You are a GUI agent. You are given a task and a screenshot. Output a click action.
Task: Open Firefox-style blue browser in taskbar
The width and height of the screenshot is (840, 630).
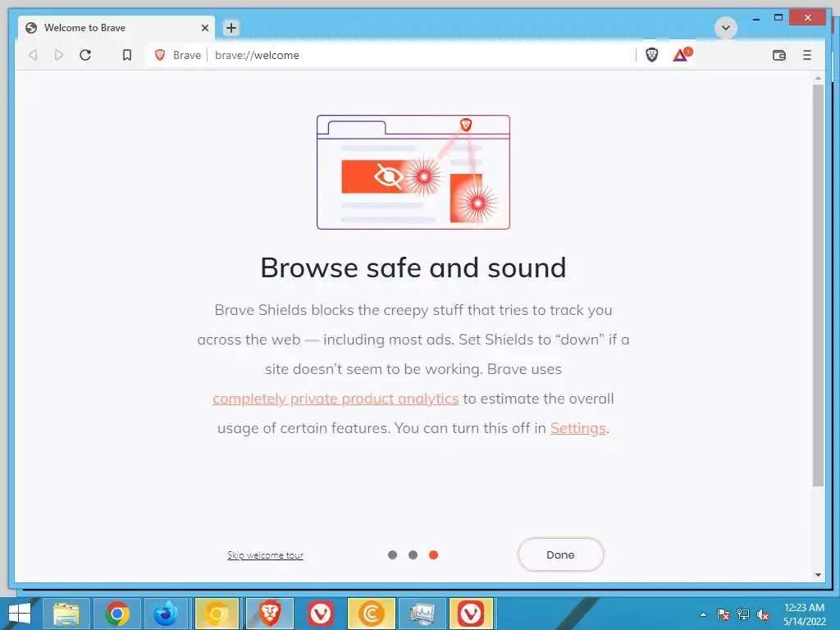tap(166, 614)
